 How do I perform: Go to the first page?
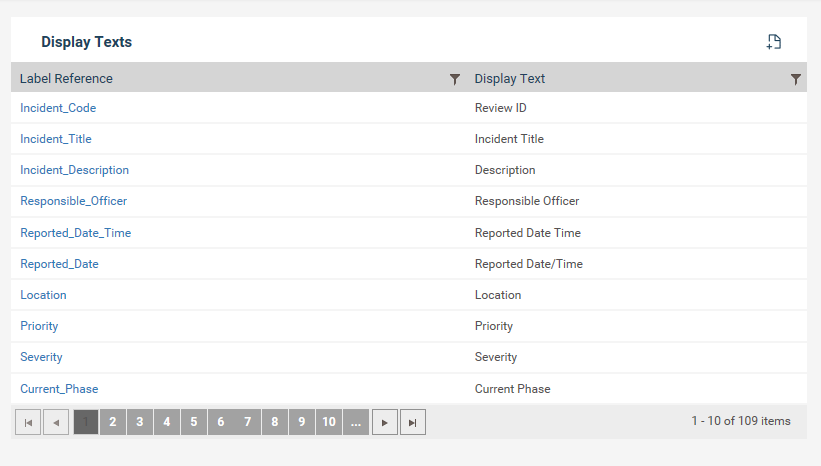pos(28,422)
